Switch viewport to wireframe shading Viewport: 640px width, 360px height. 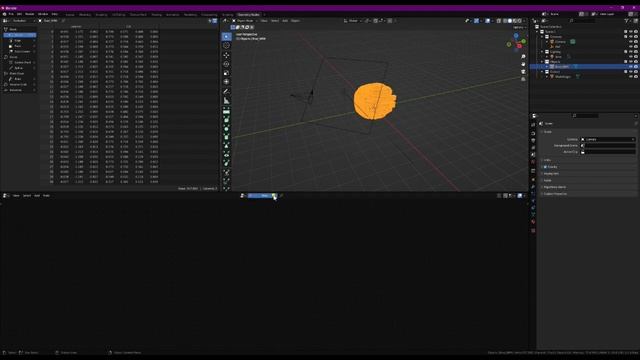[x=505, y=21]
